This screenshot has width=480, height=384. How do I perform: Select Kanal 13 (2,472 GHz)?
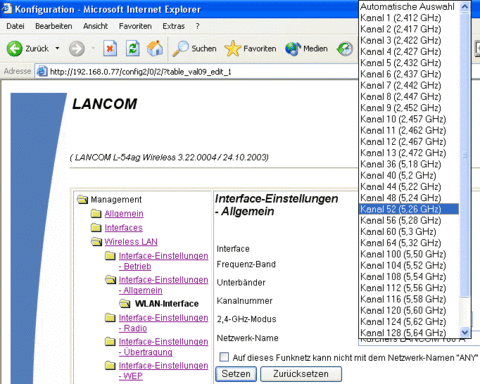pyautogui.click(x=409, y=153)
